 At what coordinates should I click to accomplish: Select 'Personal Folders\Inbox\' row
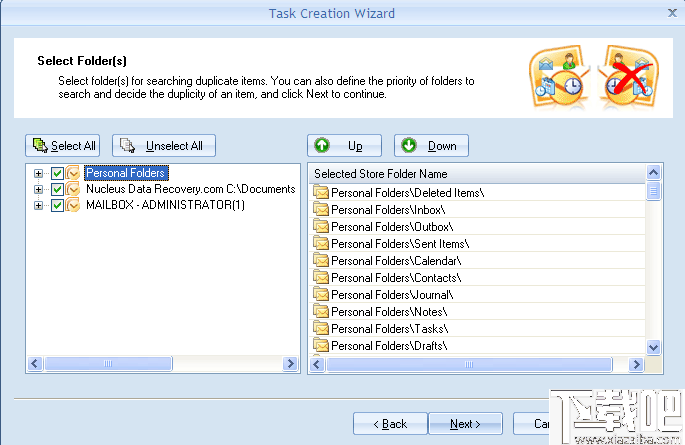477,210
